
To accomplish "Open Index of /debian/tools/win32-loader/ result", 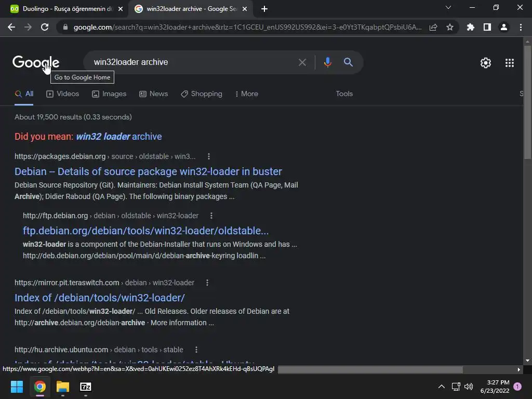I will (99, 298).
